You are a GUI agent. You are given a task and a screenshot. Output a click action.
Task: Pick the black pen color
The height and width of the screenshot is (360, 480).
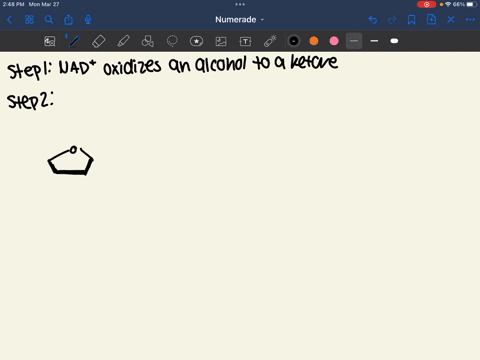pyautogui.click(x=294, y=41)
